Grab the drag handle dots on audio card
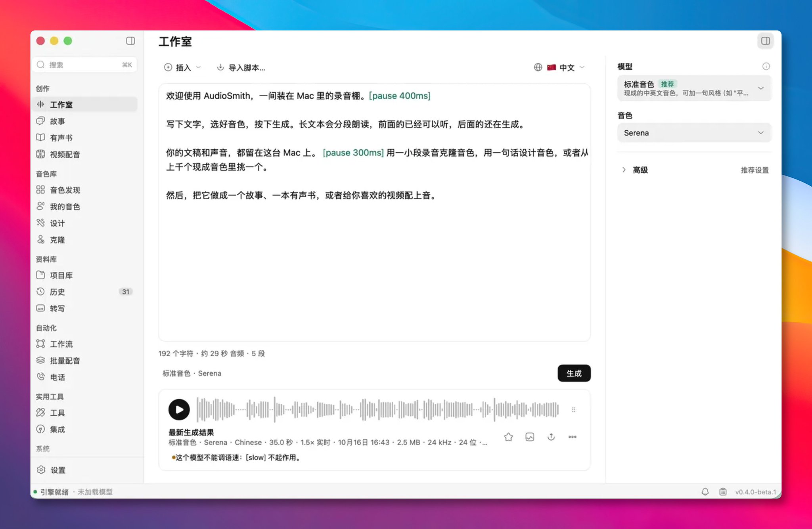Image resolution: width=812 pixels, height=529 pixels. coord(573,410)
